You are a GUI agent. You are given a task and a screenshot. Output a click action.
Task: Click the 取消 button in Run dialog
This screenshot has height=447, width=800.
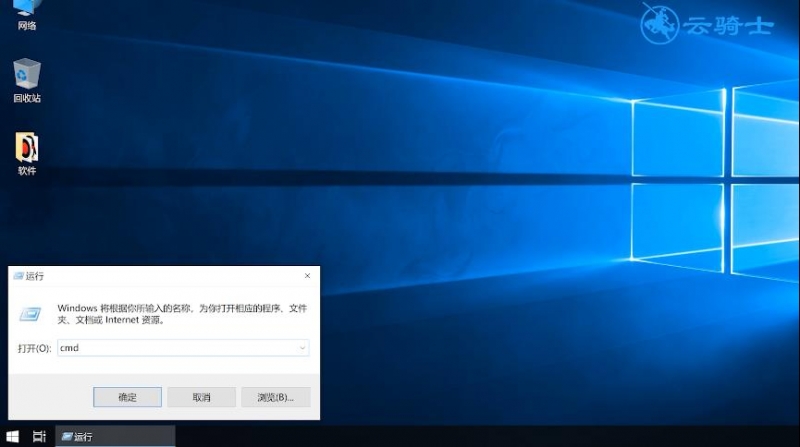pyautogui.click(x=202, y=397)
